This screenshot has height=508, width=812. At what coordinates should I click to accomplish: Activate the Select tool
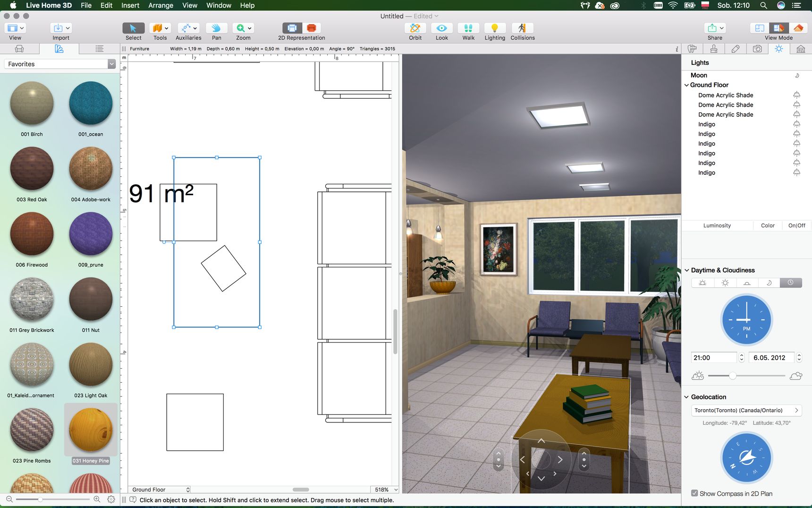133,28
